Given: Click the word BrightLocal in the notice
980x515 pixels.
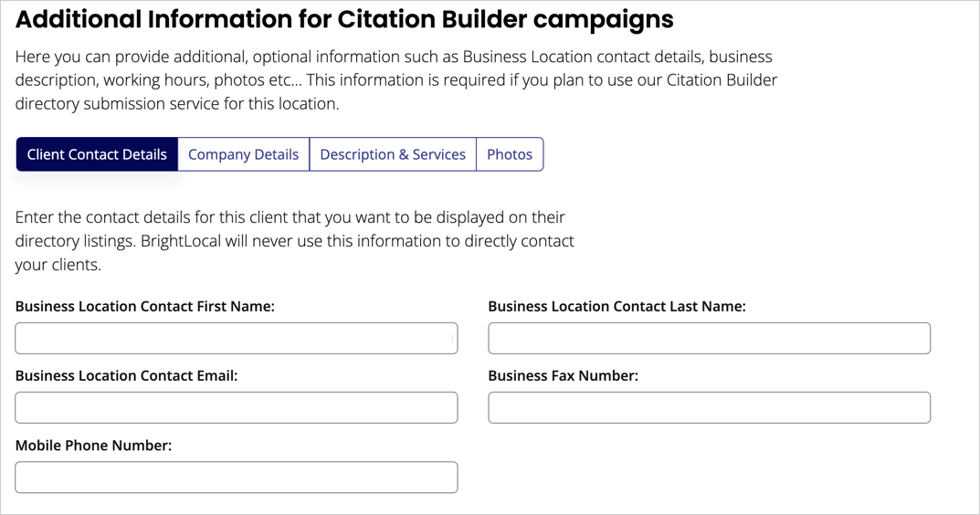Looking at the screenshot, I should pos(181,241).
